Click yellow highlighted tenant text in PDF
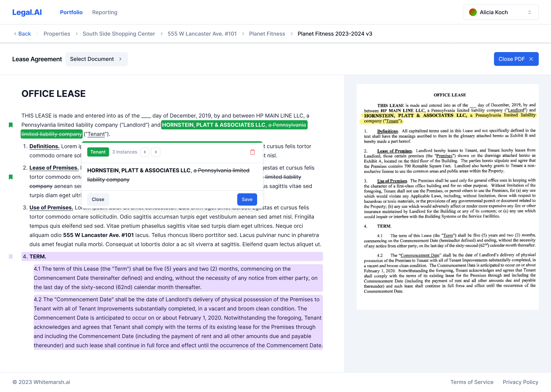Image resolution: width=551 pixels, height=392 pixels. pos(449,118)
